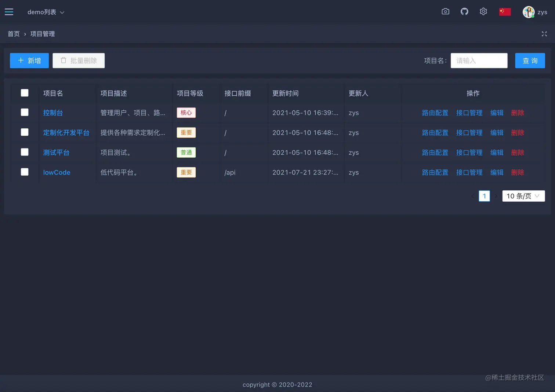
Task: Click the 新增 button
Action: (29, 61)
